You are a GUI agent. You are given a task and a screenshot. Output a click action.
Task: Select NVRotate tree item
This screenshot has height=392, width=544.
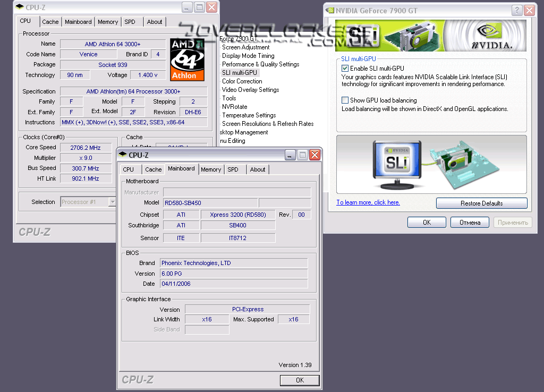click(x=234, y=107)
